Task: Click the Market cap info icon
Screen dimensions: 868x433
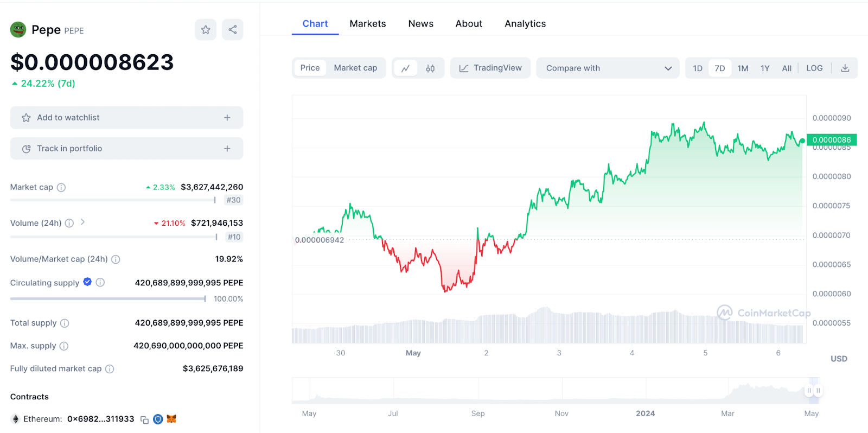Action: tap(61, 187)
